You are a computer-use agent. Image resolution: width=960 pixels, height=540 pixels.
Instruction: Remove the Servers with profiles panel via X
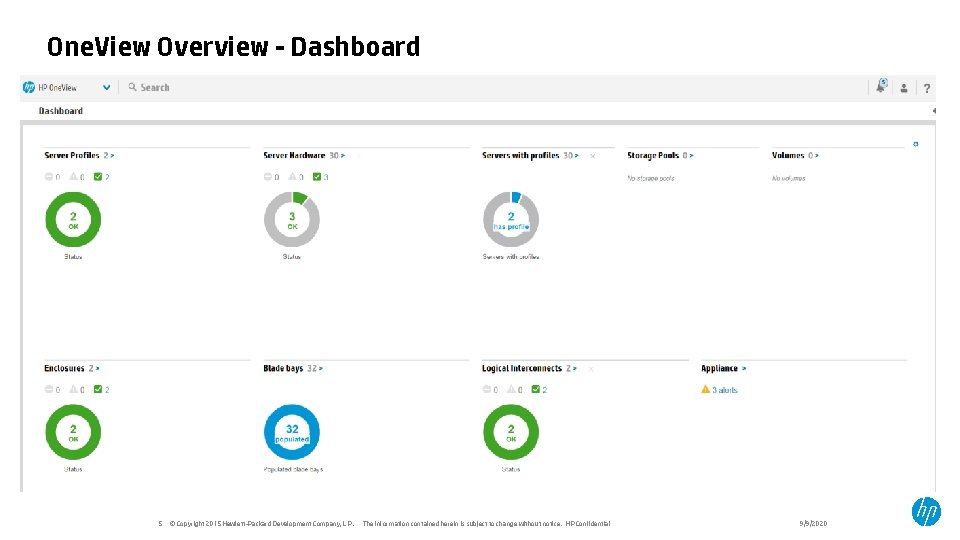click(x=593, y=156)
